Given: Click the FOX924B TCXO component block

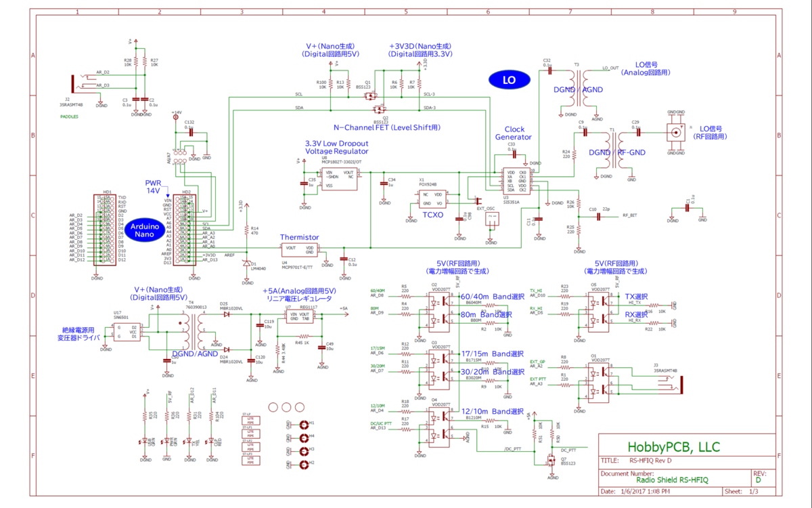Looking at the screenshot, I should [432, 198].
